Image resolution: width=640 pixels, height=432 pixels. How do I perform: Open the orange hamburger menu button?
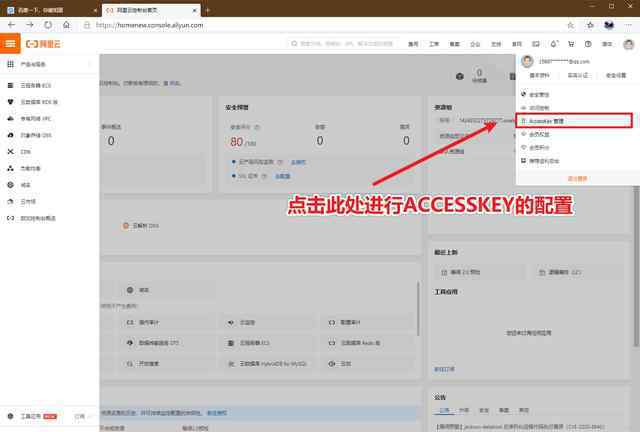10,43
